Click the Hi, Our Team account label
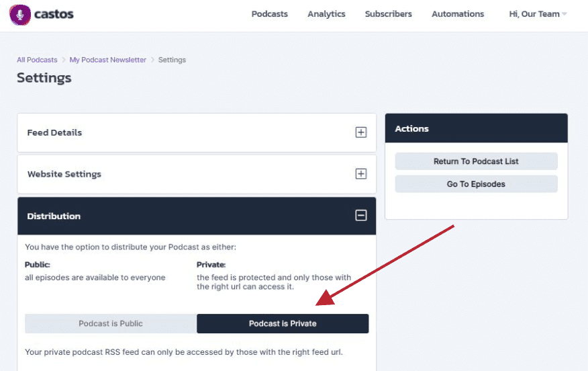 [x=534, y=14]
